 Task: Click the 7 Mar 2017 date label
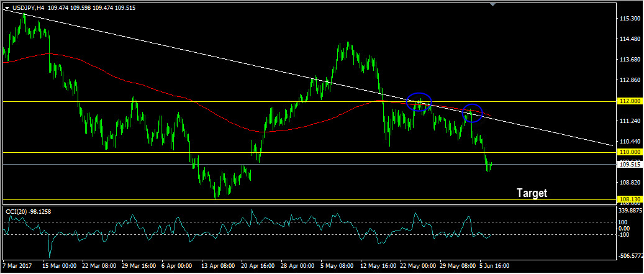pos(17,266)
